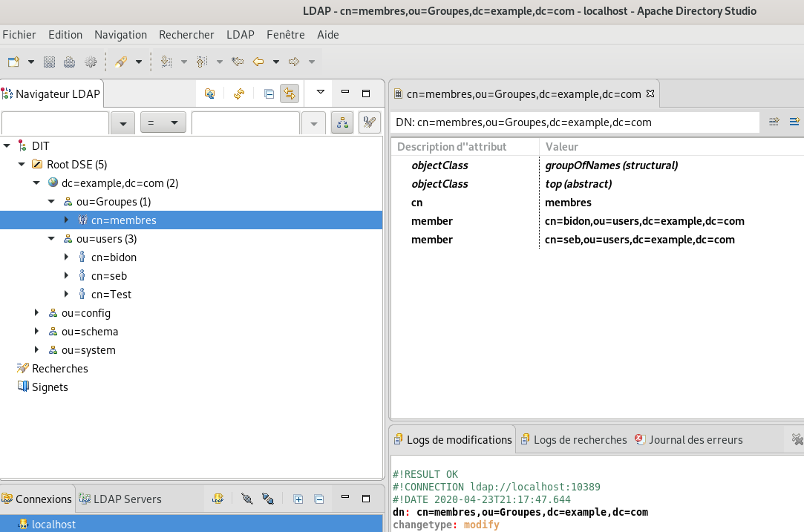Click the Search flashlight toolbar icon
The image size is (804, 532).
point(121,62)
